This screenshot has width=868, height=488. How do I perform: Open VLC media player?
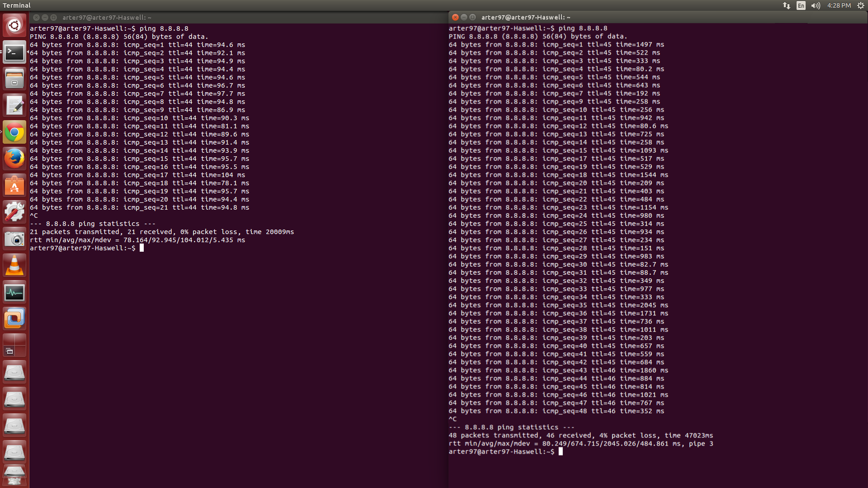[14, 266]
